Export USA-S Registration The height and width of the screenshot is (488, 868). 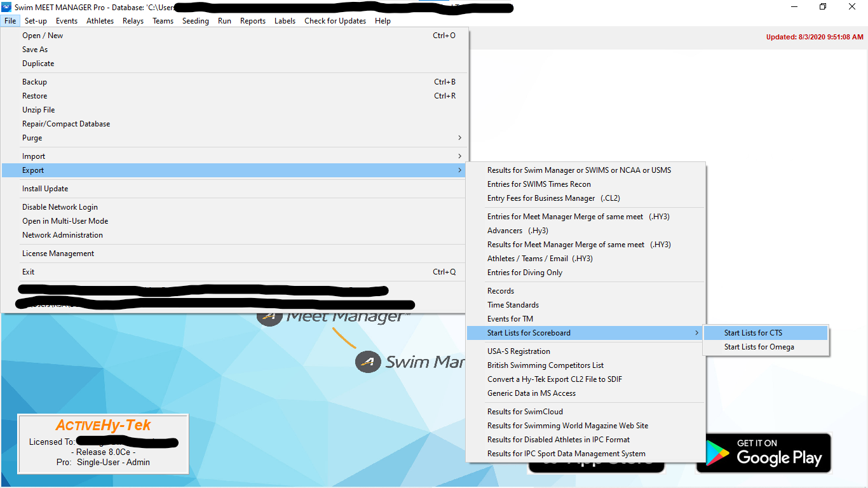coord(586,351)
